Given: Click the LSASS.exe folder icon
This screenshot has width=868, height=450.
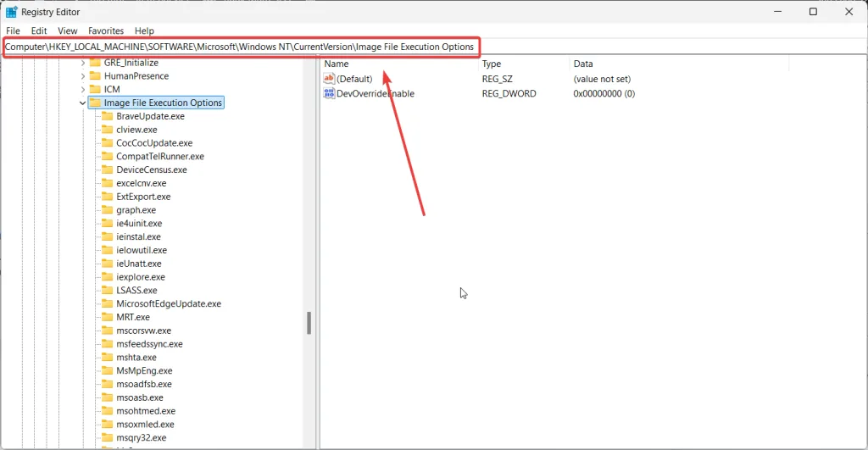Looking at the screenshot, I should click(x=108, y=290).
